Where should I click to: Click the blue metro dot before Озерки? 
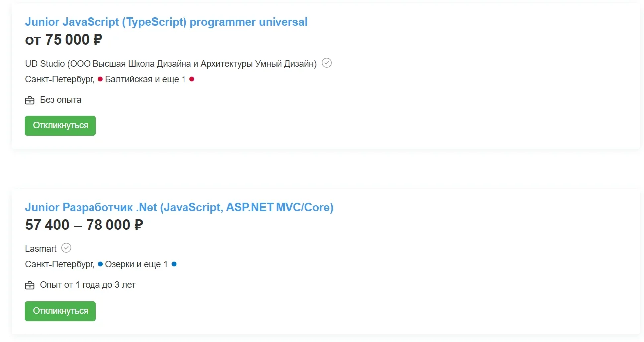tap(100, 264)
